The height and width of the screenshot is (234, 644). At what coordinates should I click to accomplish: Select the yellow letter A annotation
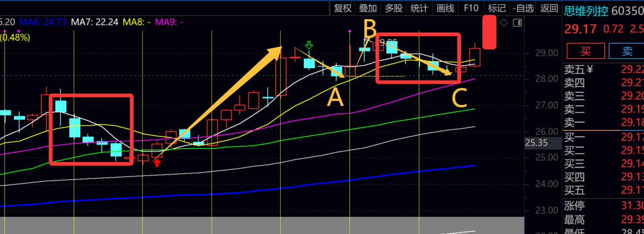point(335,99)
